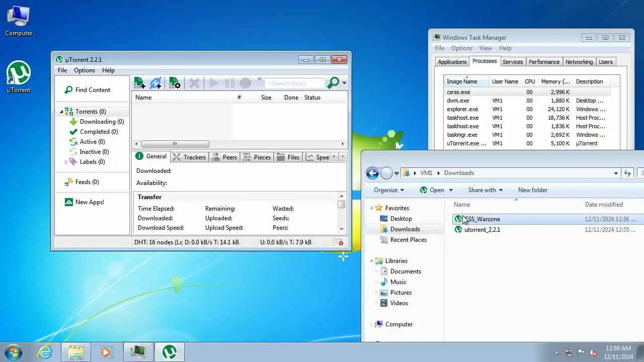The image size is (644, 362).
Task: Click the torrent list horizontal scrollbar thumb
Action: 175,144
